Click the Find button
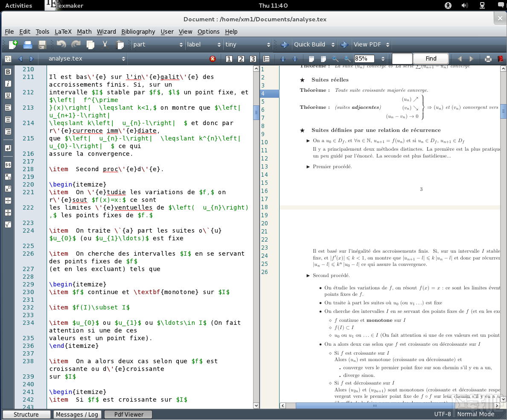The height and width of the screenshot is (420, 507). [x=431, y=58]
